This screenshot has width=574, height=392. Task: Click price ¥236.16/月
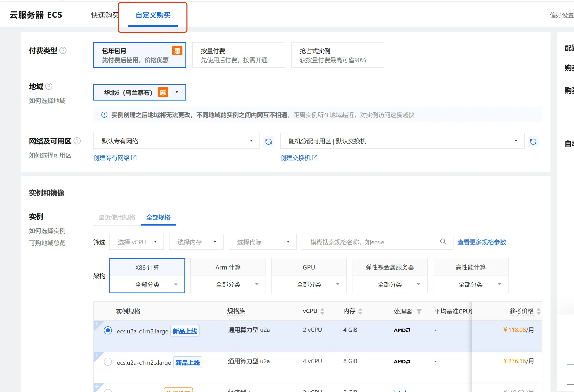518,361
